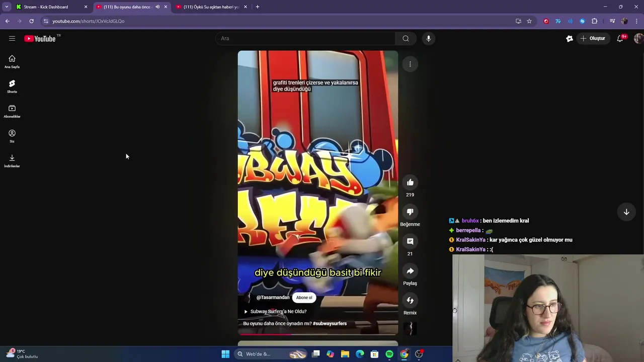Open the 7TV extension

pos(558,21)
